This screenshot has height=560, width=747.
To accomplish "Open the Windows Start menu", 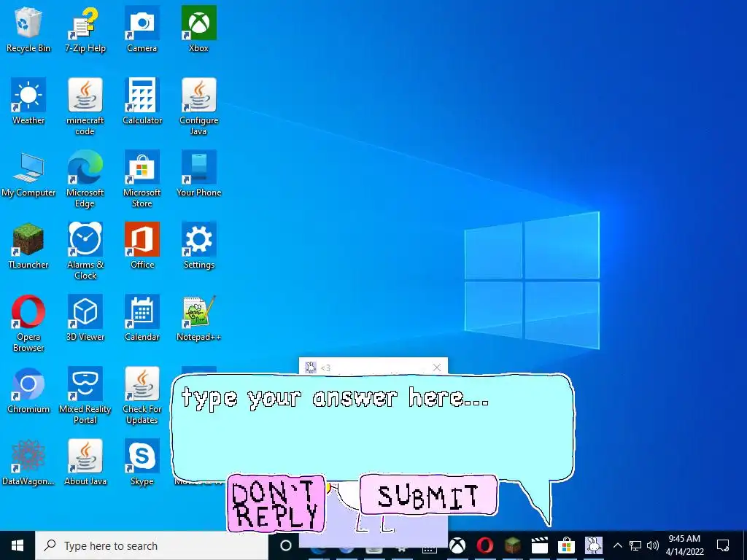I will (x=18, y=545).
